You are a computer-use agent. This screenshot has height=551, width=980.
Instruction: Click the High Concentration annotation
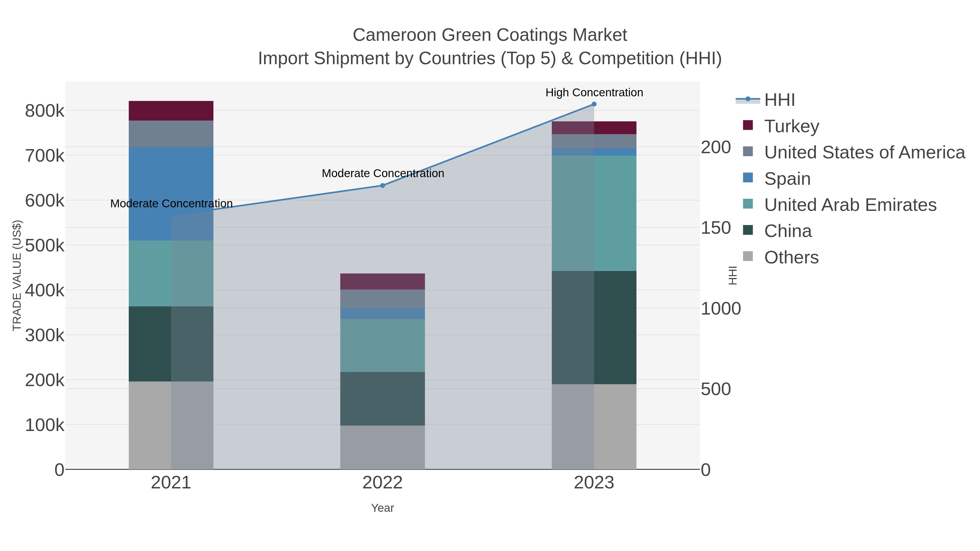594,93
